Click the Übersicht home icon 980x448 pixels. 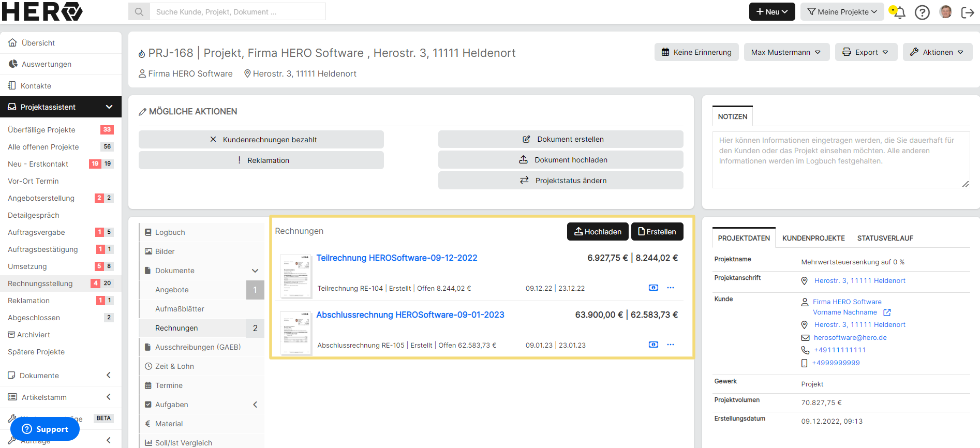(12, 43)
